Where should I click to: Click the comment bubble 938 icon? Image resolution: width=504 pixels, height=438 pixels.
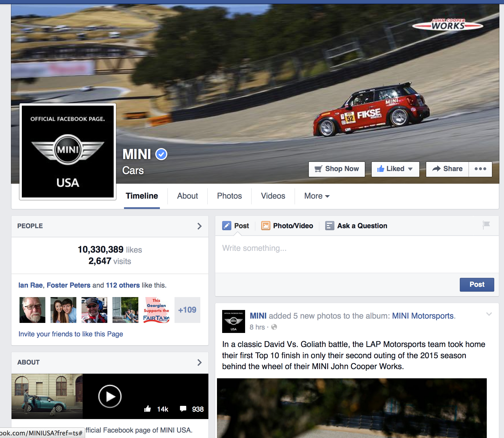click(183, 409)
